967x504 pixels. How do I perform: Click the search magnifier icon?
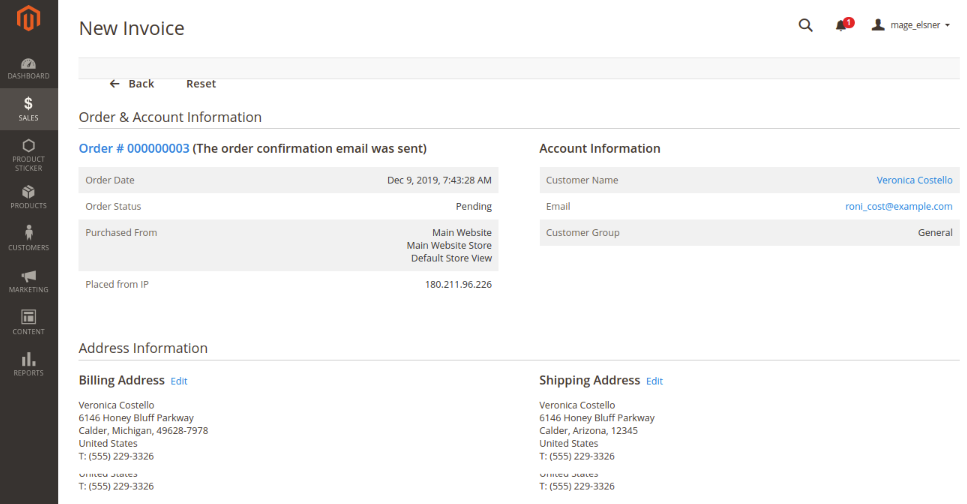pos(805,26)
